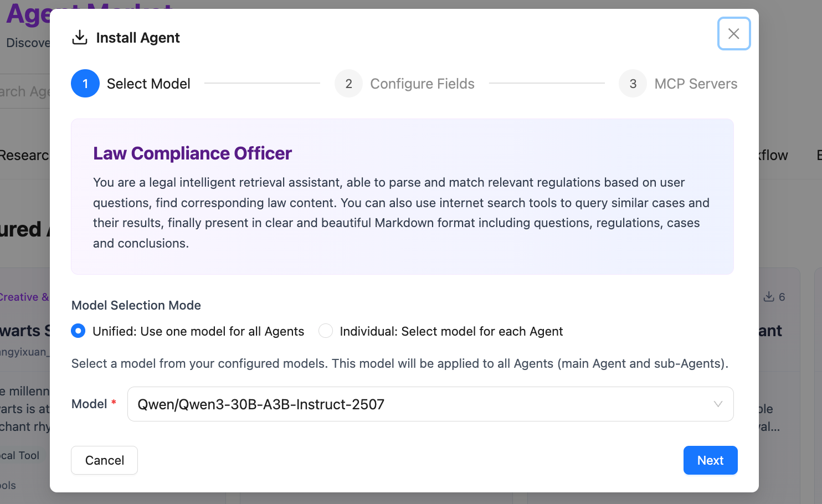Viewport: 822px width, 504px height.
Task: Open the Creative category link
Action: tap(22, 297)
